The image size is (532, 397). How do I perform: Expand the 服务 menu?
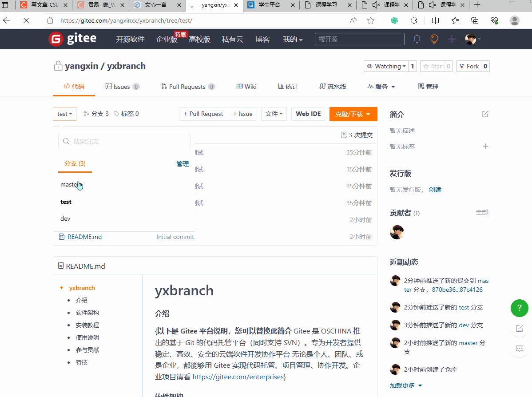coord(381,87)
